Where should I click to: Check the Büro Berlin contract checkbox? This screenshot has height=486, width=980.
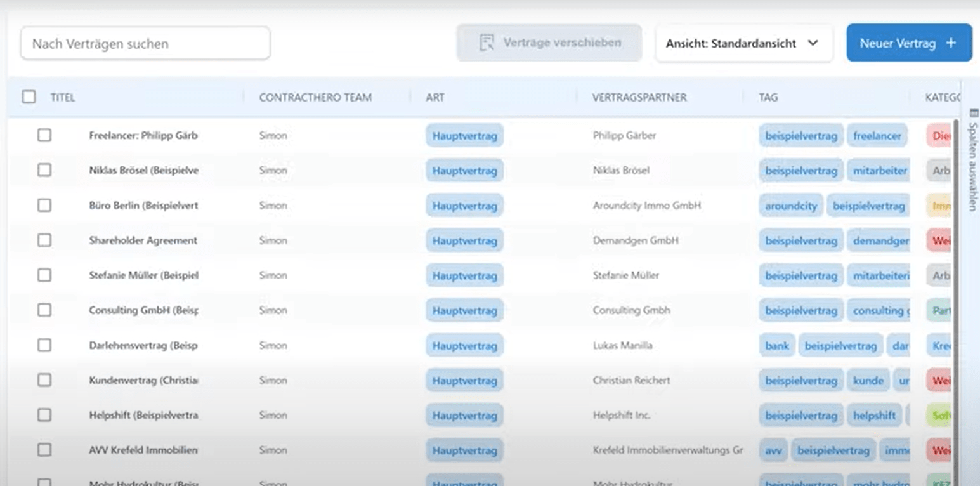pos(44,206)
